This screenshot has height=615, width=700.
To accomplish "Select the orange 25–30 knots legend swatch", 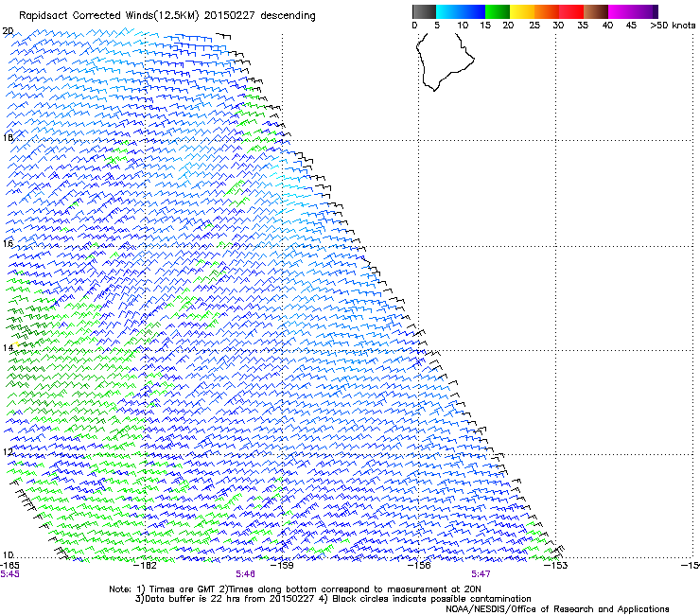I will tap(547, 11).
